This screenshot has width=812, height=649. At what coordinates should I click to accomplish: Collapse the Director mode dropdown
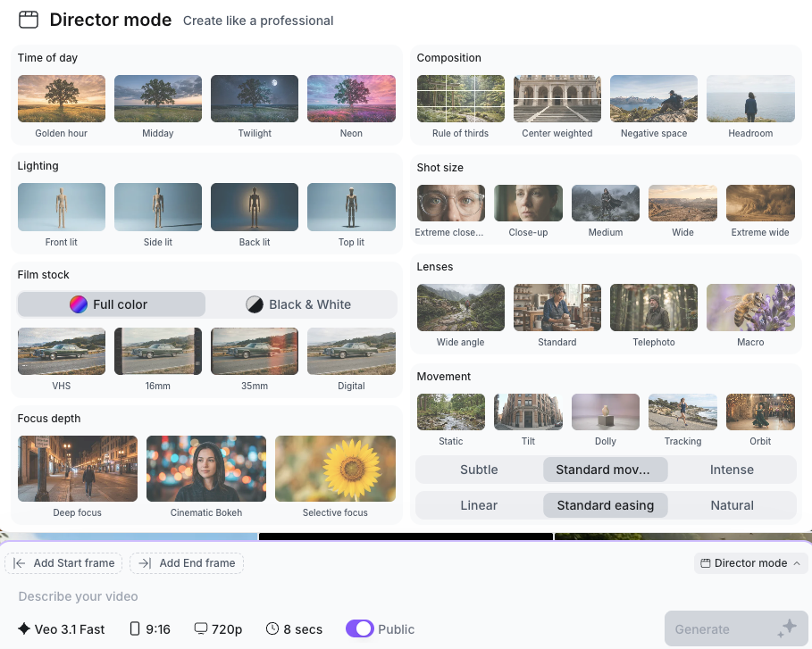pos(750,563)
